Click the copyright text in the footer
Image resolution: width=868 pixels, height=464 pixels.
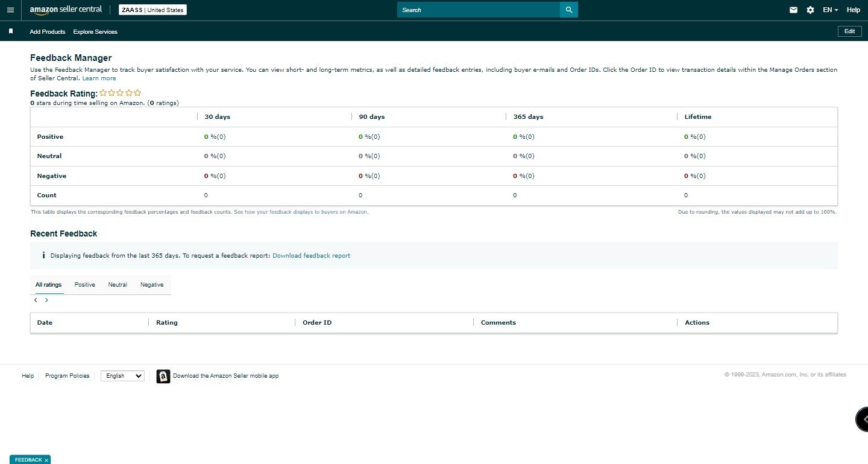785,375
